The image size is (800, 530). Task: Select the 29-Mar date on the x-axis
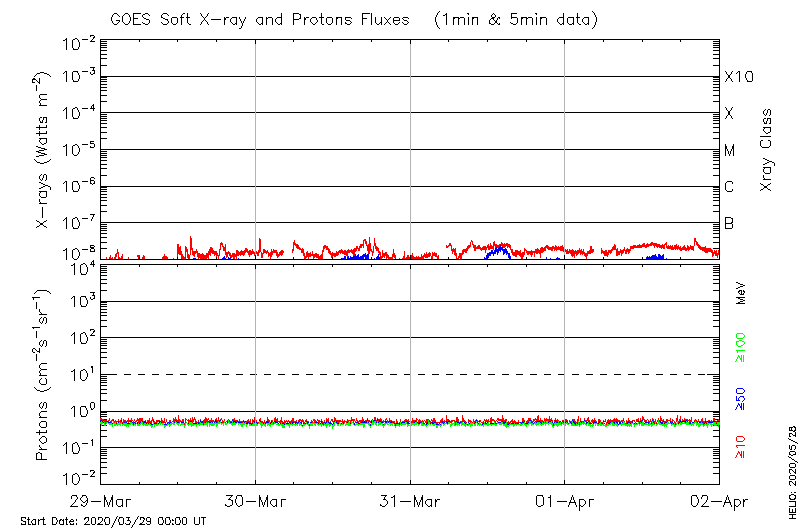point(102,500)
